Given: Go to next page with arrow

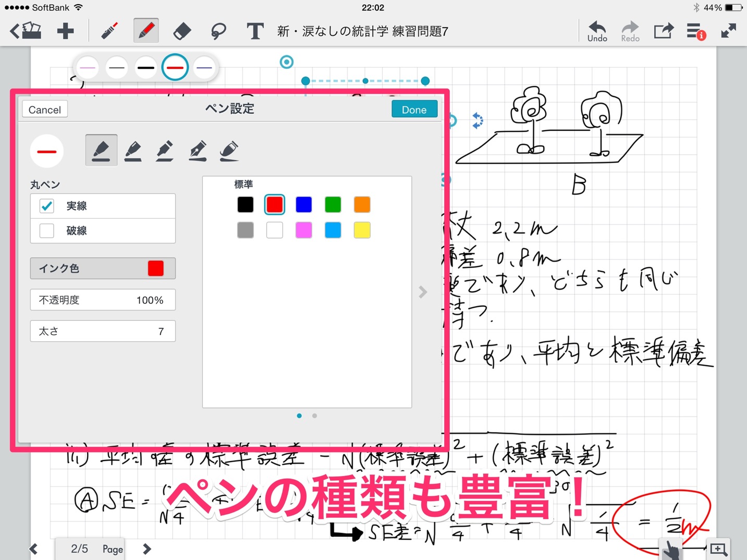Looking at the screenshot, I should coord(147,549).
